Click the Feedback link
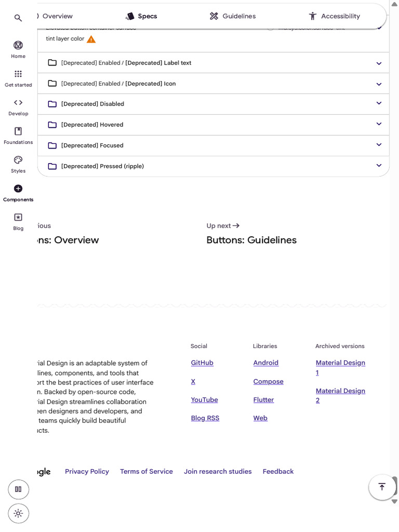Viewport: 399px width, 532px height. (278, 471)
